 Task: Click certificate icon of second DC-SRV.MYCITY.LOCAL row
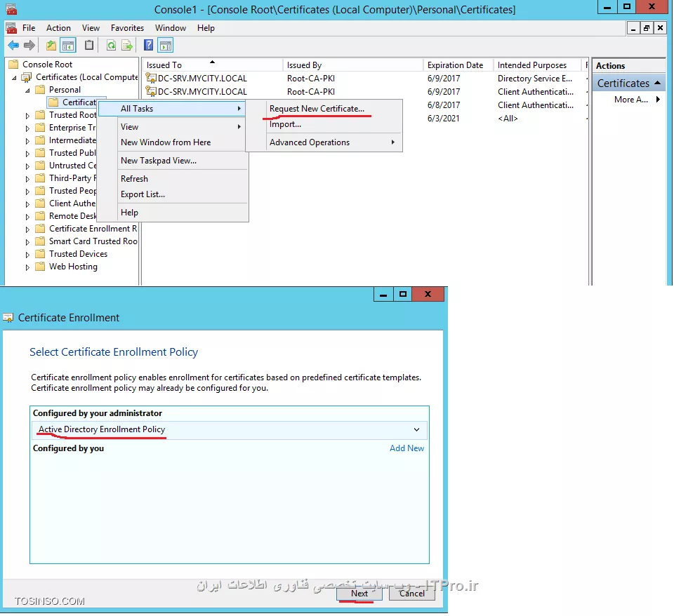[x=151, y=91]
